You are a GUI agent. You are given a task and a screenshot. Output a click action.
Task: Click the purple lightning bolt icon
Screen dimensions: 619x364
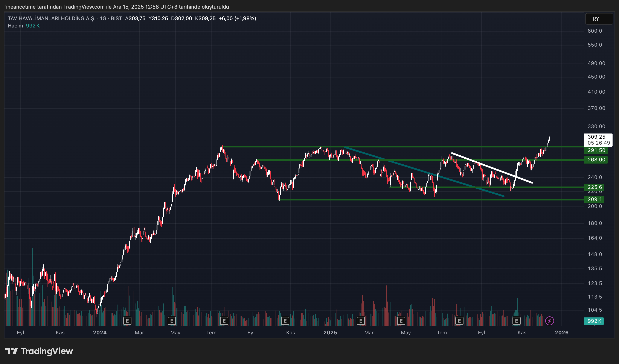549,321
